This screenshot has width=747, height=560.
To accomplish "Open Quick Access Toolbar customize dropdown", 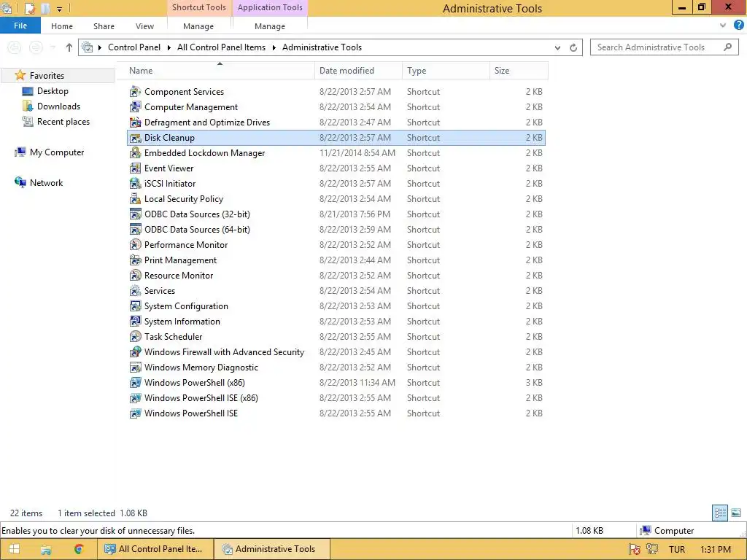I will [60, 9].
